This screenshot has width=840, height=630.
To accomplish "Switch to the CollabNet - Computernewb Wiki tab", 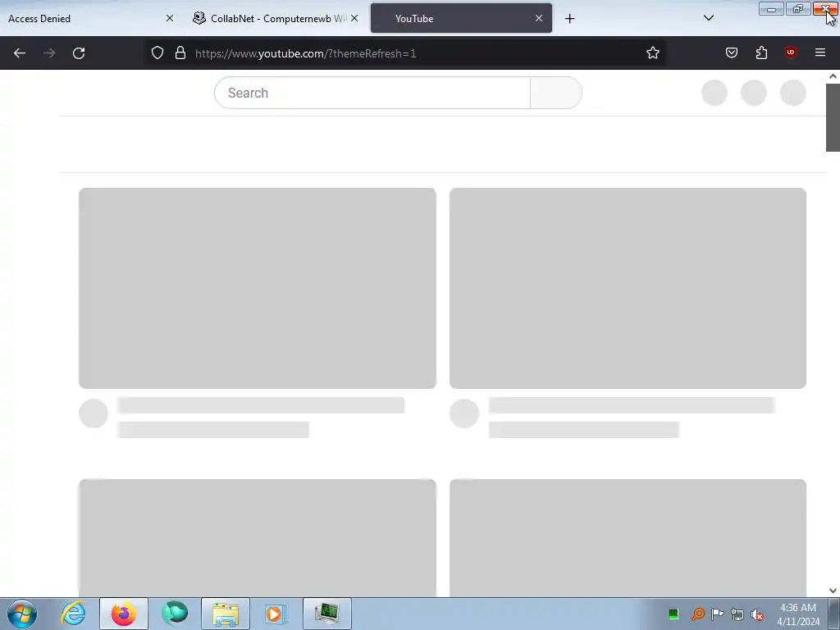I will [x=275, y=18].
